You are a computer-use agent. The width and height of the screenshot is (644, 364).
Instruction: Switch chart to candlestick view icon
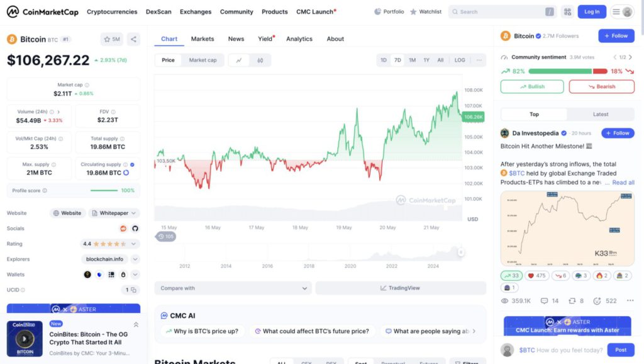pos(260,60)
